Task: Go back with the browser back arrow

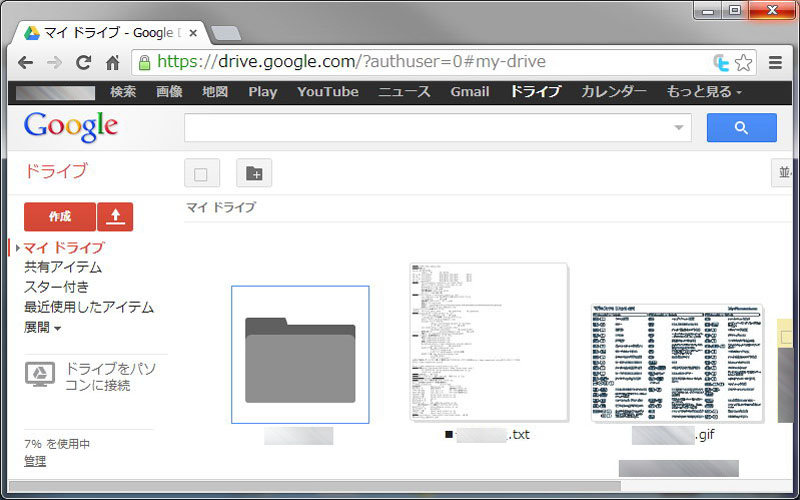Action: [25, 63]
